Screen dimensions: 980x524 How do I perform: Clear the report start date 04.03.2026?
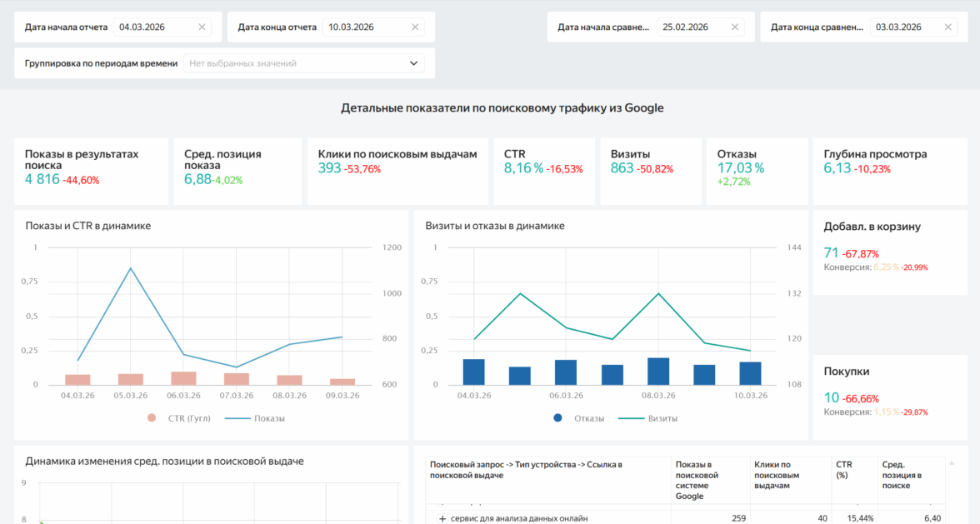202,27
